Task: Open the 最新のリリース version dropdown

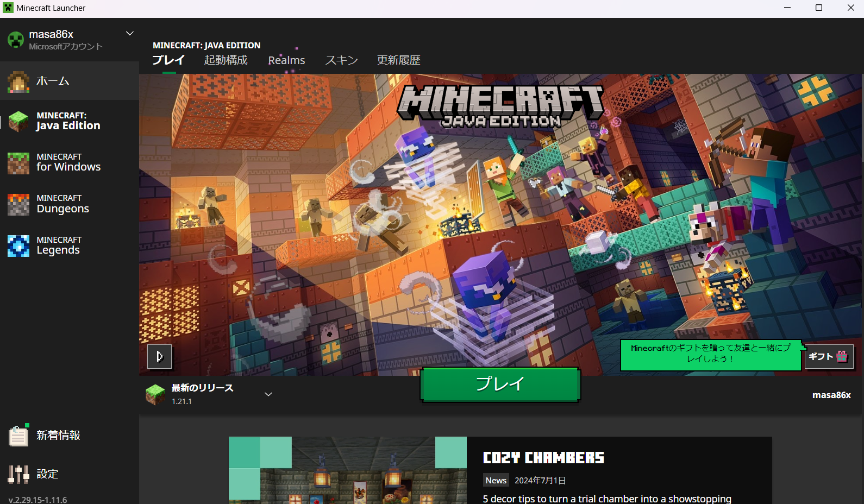Action: click(268, 394)
